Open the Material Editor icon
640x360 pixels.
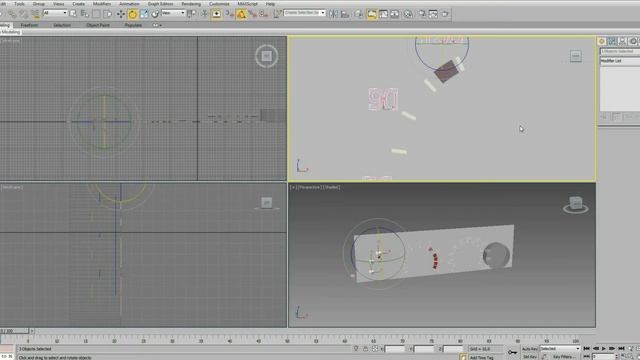(408, 14)
